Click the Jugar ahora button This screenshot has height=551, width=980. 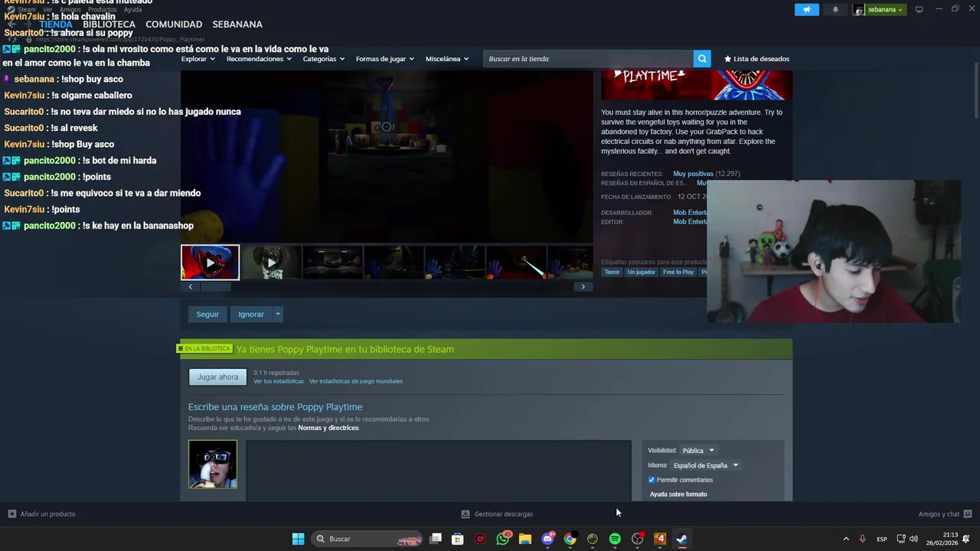pos(217,377)
